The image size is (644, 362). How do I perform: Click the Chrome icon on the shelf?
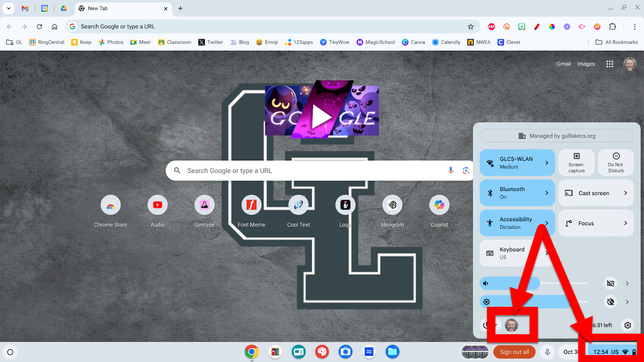pos(252,352)
